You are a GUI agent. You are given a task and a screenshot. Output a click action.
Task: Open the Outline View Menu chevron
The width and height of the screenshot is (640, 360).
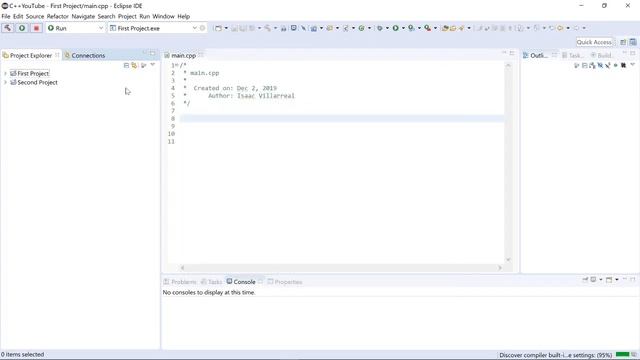(x=633, y=65)
